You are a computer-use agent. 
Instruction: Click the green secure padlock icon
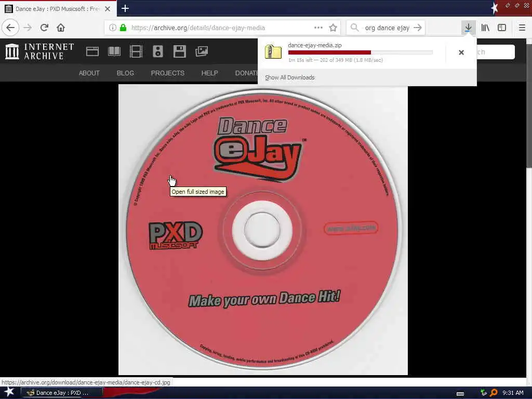pyautogui.click(x=123, y=28)
